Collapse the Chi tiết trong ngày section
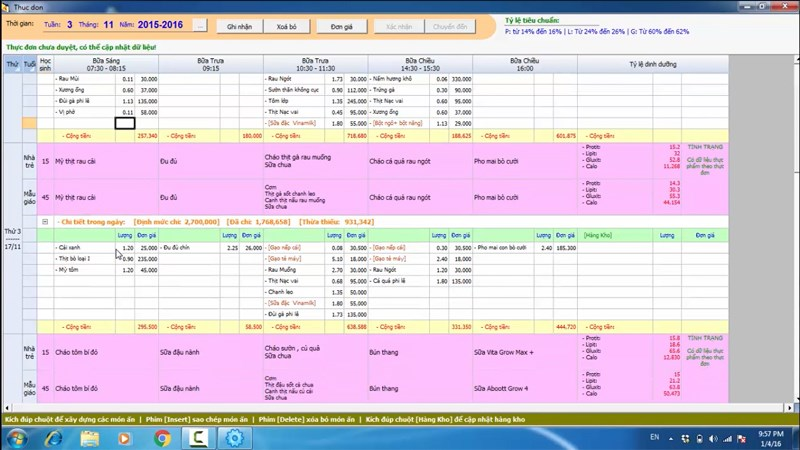This screenshot has height=450, width=800. coord(45,222)
